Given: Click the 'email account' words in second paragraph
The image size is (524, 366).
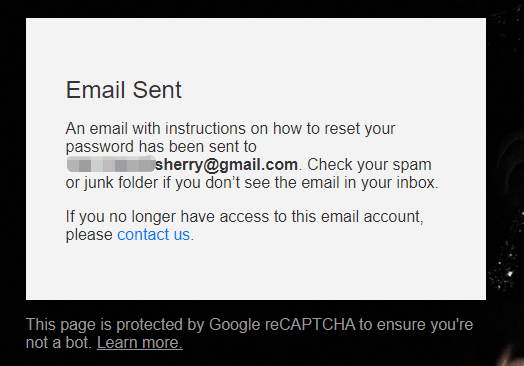Looking at the screenshot, I should pyautogui.click(x=370, y=216).
